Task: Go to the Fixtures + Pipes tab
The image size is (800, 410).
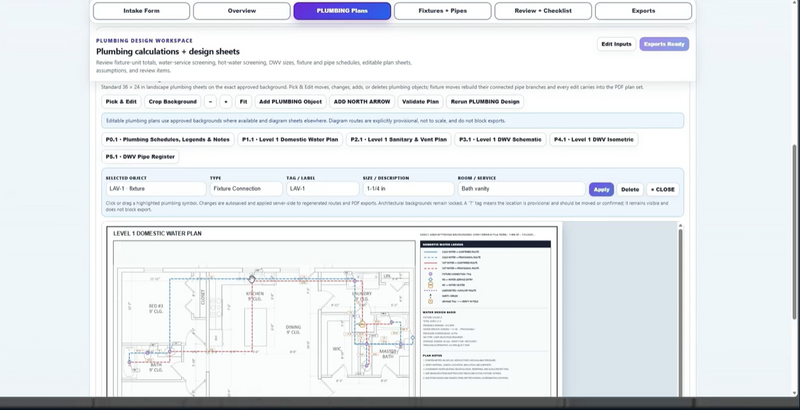Action: pyautogui.click(x=443, y=11)
